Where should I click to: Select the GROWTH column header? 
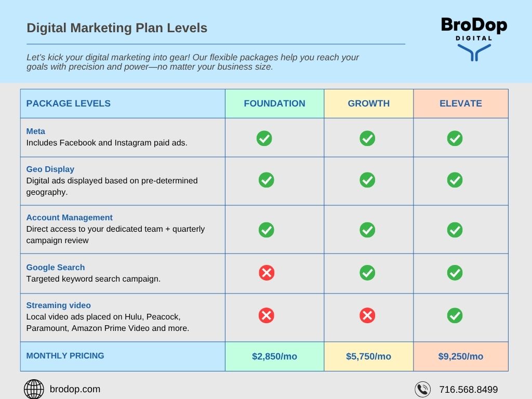[368, 103]
